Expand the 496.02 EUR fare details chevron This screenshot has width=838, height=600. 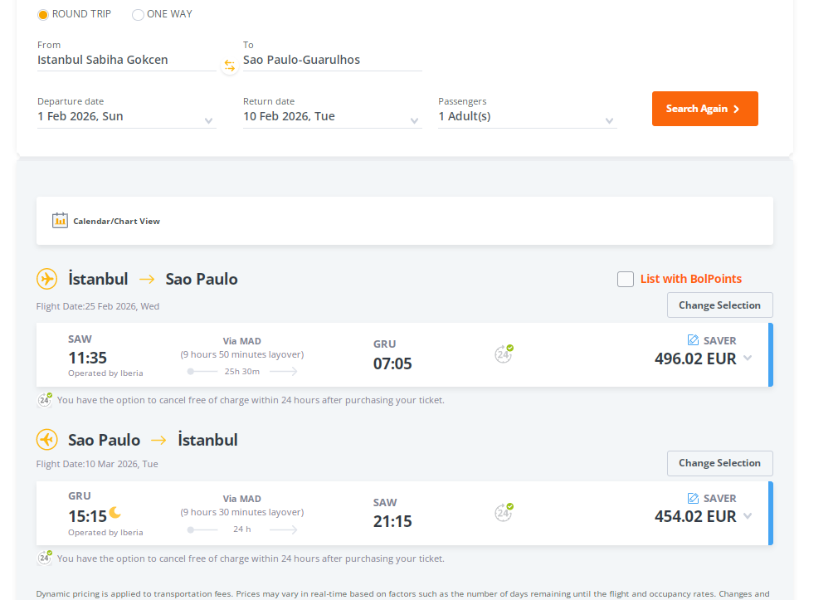click(748, 358)
